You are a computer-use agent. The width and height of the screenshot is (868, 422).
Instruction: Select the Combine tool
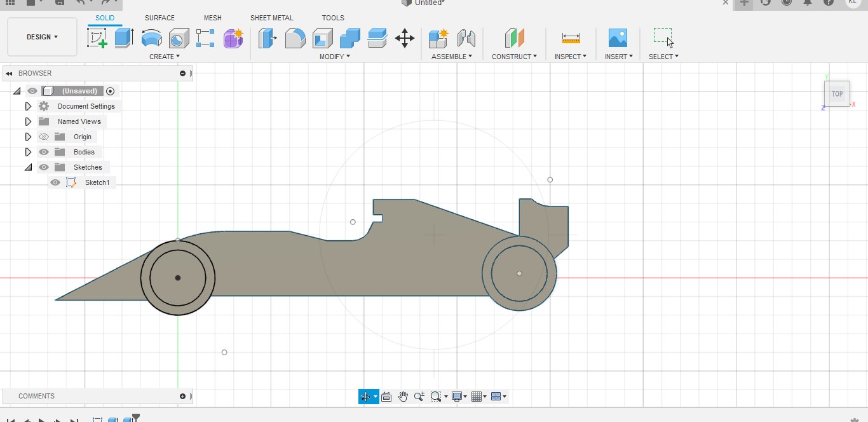point(349,38)
